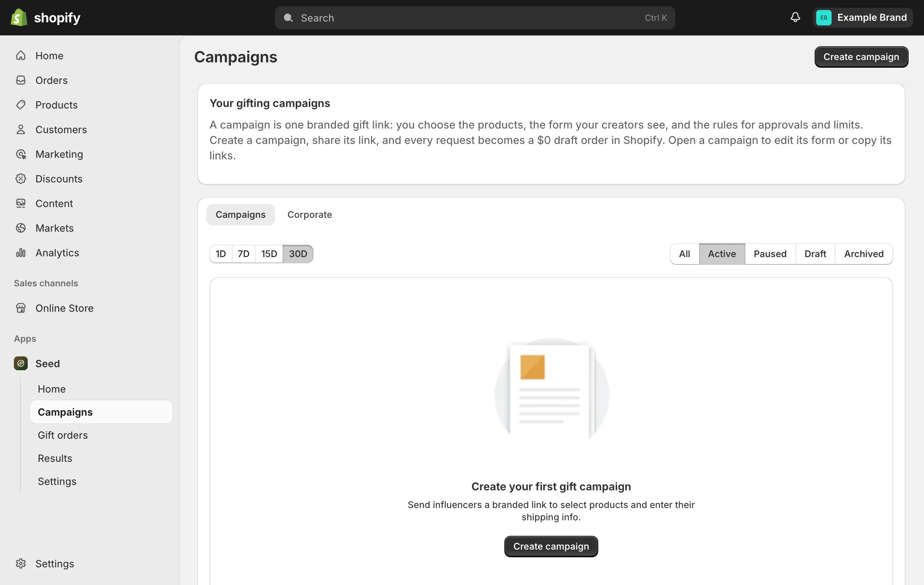The image size is (924, 585).
Task: Click Create campaign in page header
Action: (x=861, y=57)
